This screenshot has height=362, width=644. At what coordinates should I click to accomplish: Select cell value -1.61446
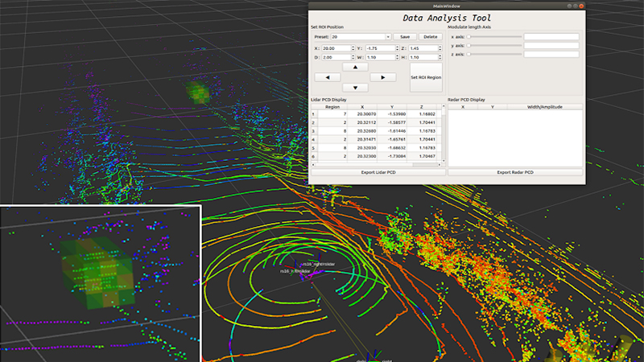click(392, 131)
